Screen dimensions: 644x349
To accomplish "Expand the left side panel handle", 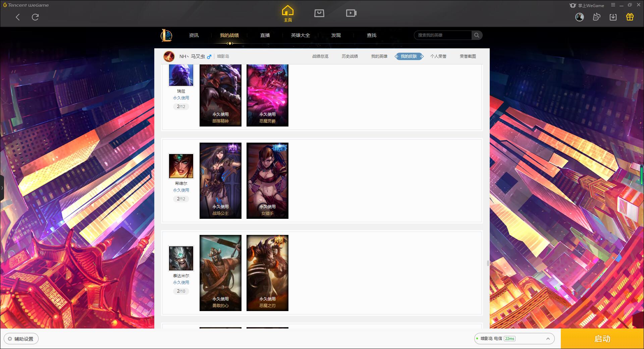I will coord(2,188).
